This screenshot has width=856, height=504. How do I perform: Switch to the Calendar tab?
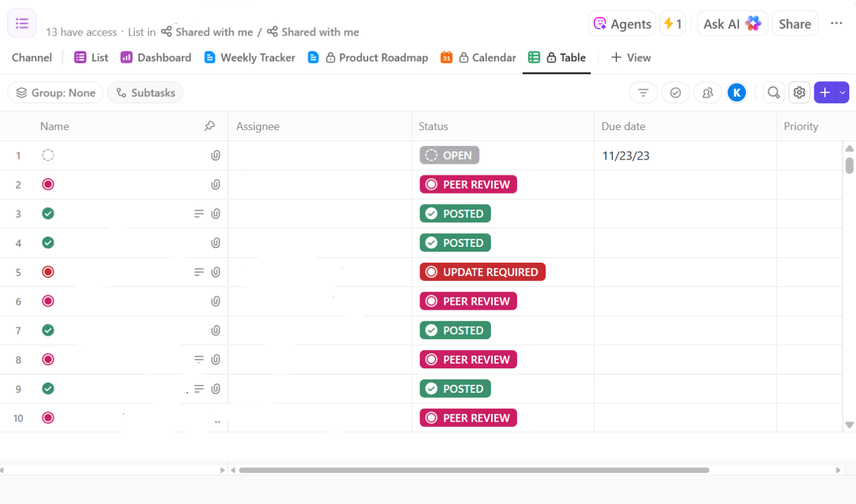479,57
